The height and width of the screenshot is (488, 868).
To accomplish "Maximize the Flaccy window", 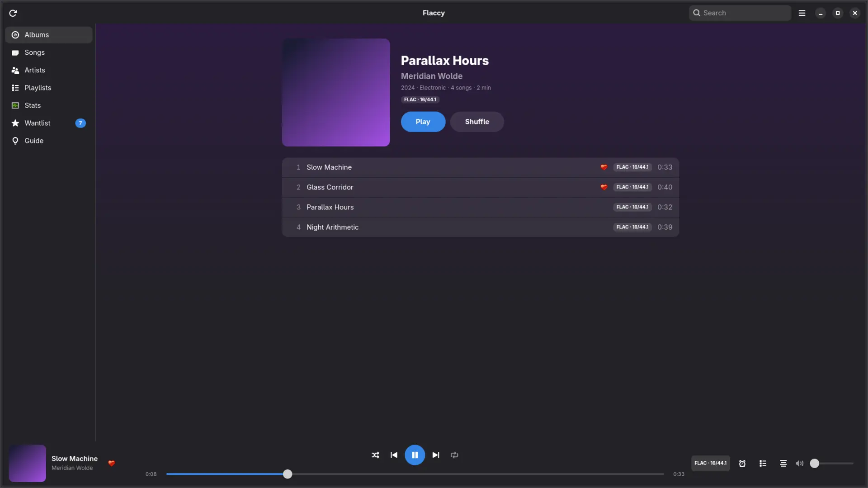I will click(838, 13).
